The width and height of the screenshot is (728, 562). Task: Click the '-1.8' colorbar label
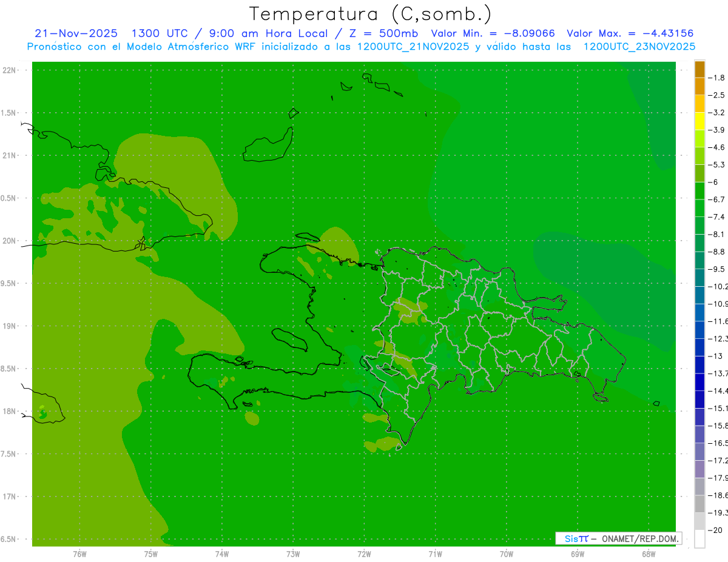[717, 78]
